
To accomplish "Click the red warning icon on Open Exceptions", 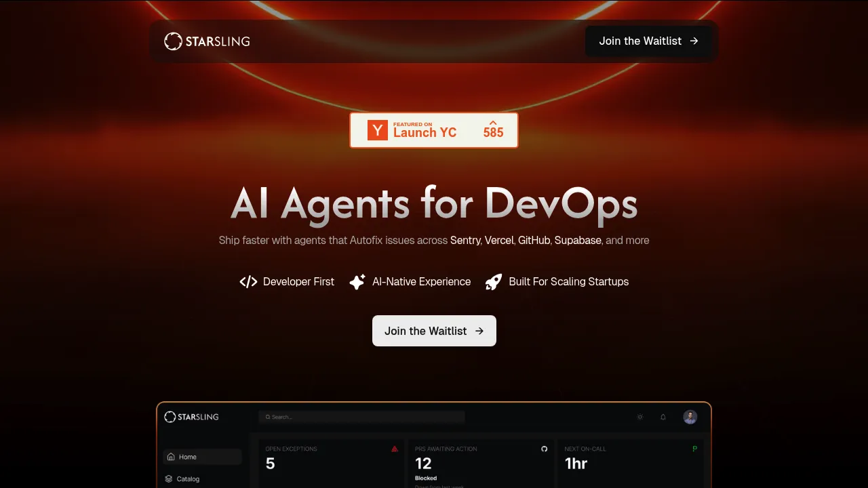I will 395,449.
